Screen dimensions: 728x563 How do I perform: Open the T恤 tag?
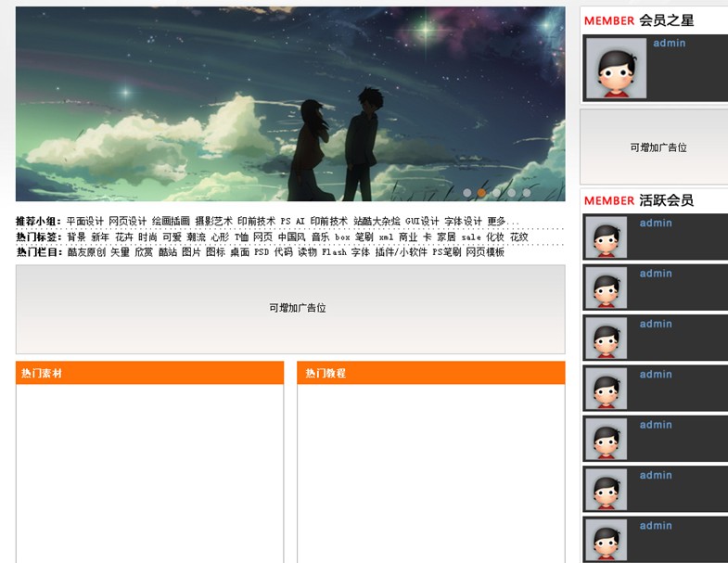click(242, 237)
